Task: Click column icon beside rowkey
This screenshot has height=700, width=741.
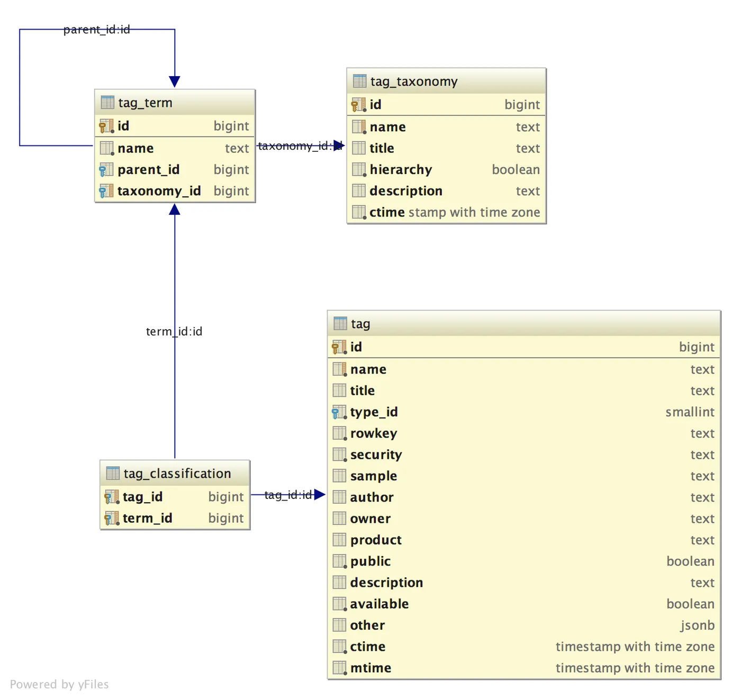Action: pos(339,433)
